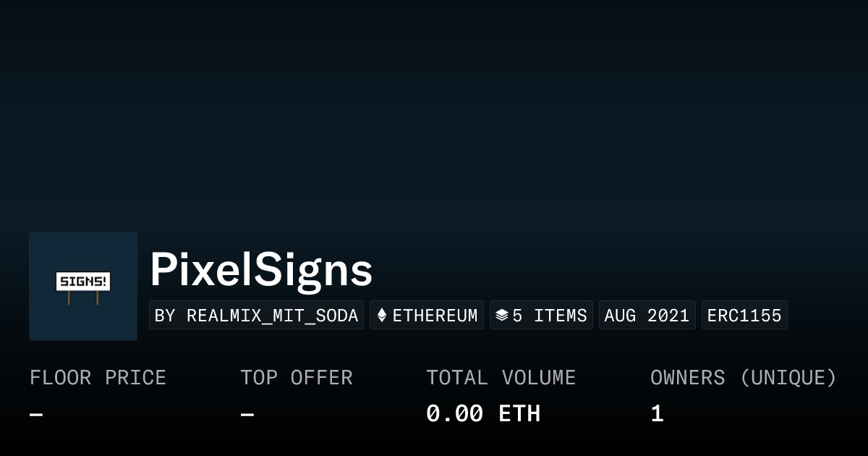Select the AUG 2021 creation date badge

(x=647, y=316)
